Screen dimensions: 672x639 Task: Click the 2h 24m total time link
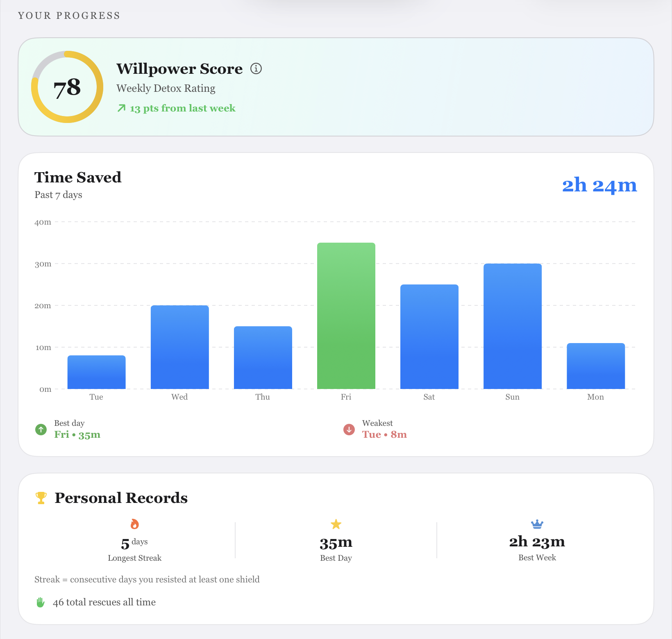(x=599, y=185)
